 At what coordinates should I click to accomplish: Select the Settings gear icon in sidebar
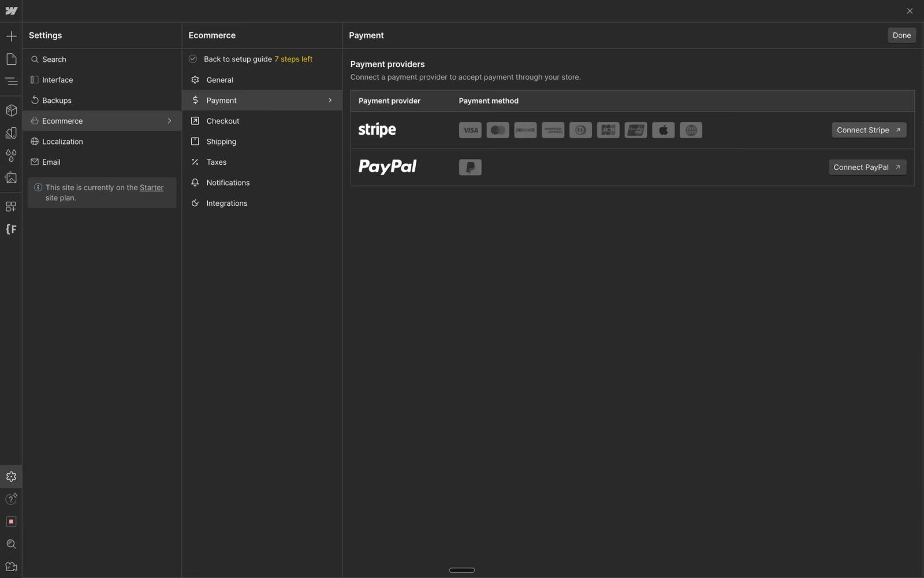tap(11, 477)
